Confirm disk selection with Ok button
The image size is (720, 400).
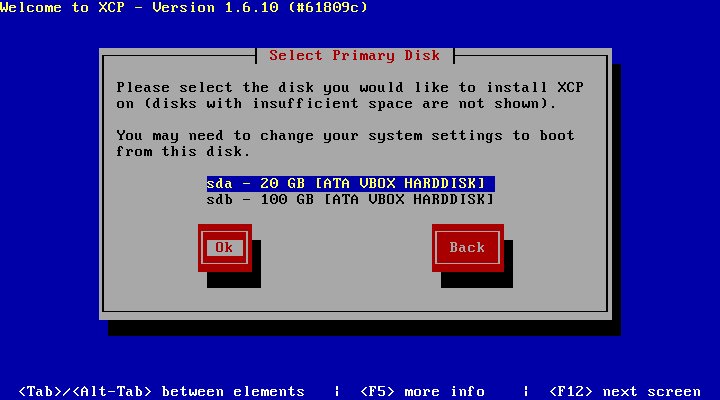(x=225, y=248)
